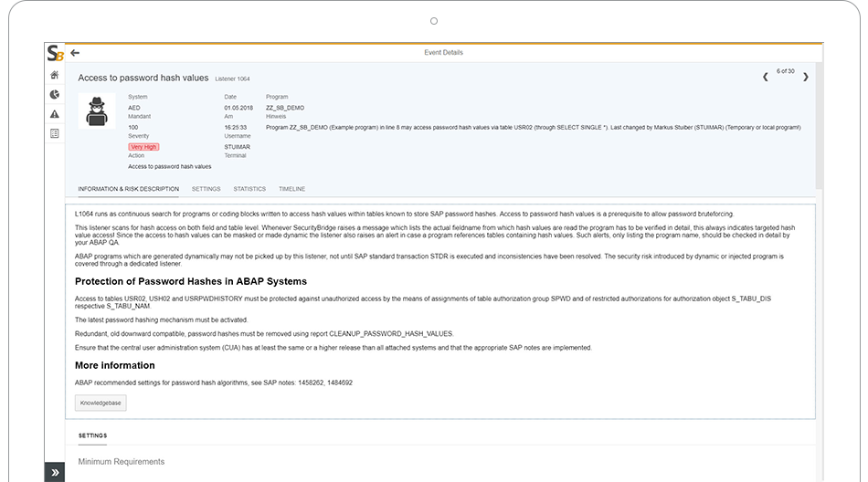Switch to the Statistics tab
The width and height of the screenshot is (868, 482).
pos(249,189)
